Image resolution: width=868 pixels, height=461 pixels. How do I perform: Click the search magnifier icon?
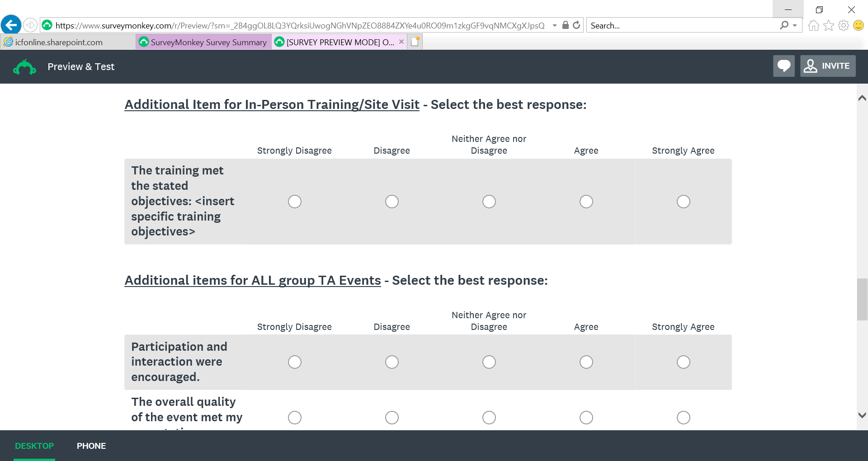click(x=784, y=25)
